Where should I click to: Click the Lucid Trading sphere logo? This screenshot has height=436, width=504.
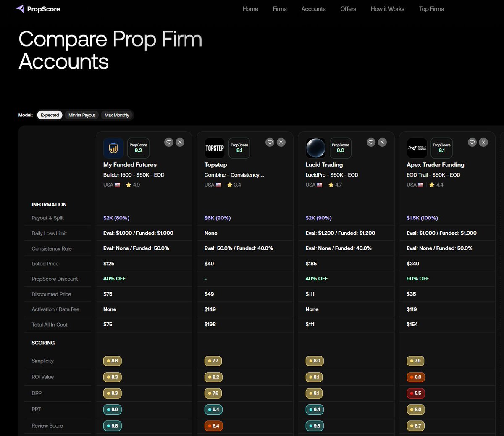coord(315,148)
